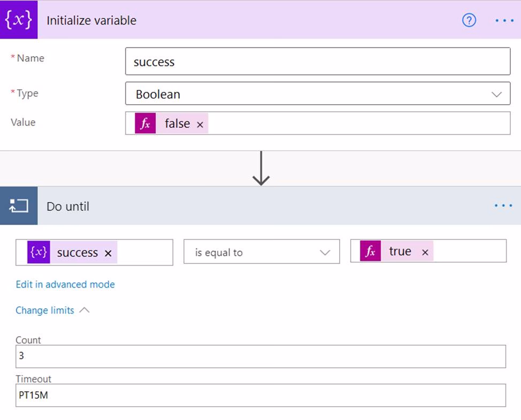
Task: Click the Name field containing success
Action: 317,62
